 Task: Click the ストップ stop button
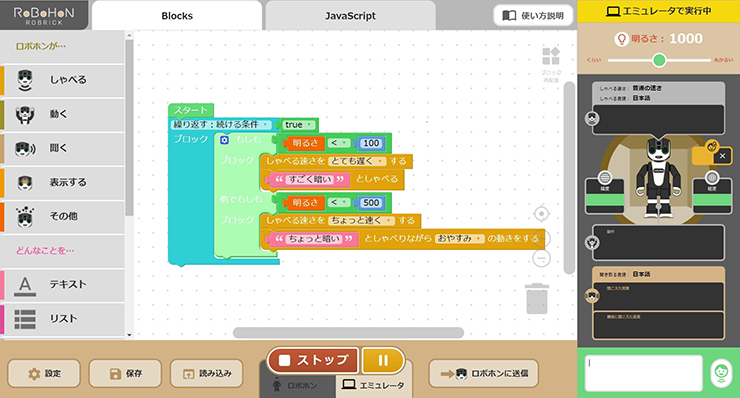click(313, 360)
